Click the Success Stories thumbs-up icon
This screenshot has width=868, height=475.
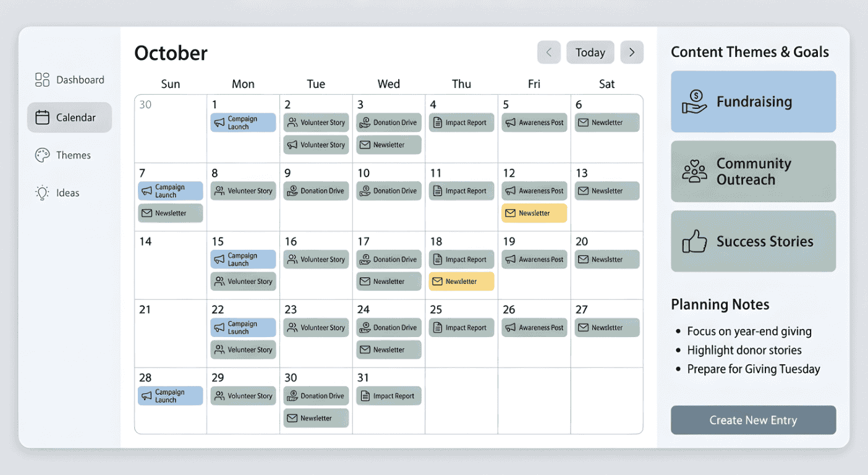pyautogui.click(x=694, y=241)
